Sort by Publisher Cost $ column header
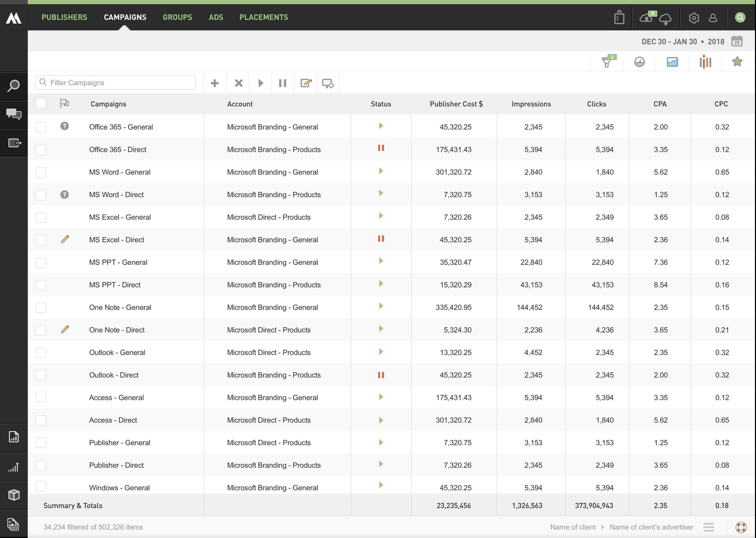 [x=456, y=104]
